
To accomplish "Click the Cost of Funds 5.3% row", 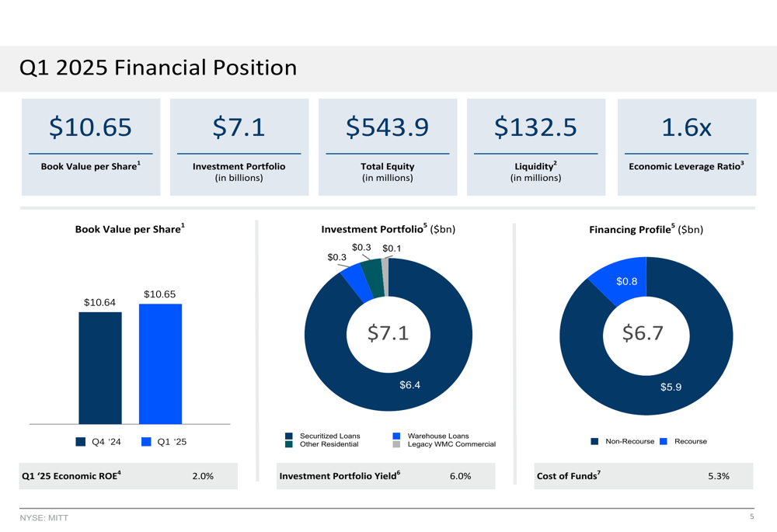I will pyautogui.click(x=643, y=476).
